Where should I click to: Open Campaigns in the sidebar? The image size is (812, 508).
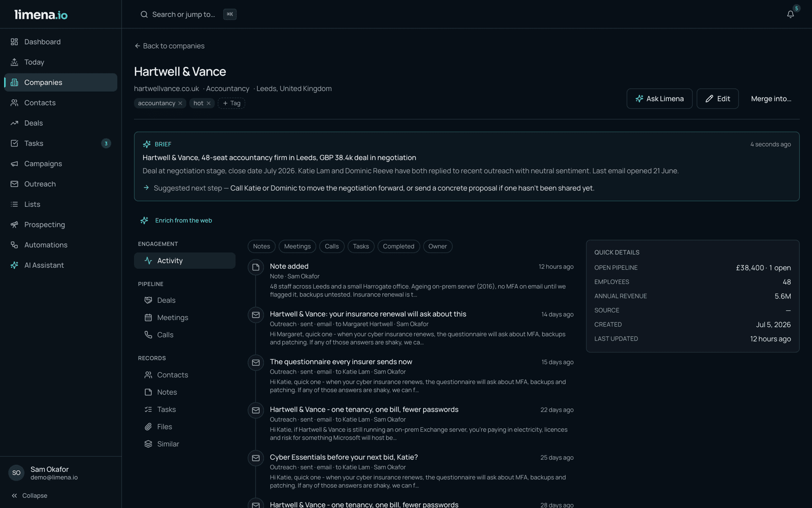[x=61, y=164]
